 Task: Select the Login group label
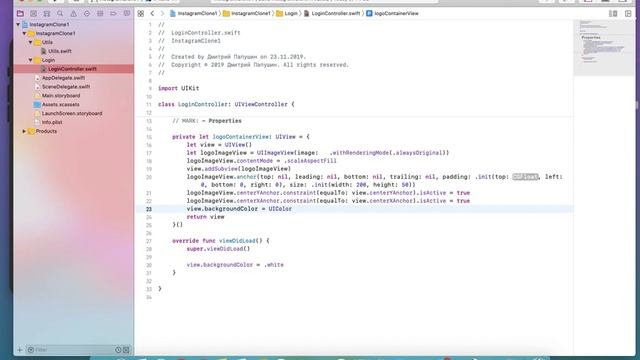point(48,60)
